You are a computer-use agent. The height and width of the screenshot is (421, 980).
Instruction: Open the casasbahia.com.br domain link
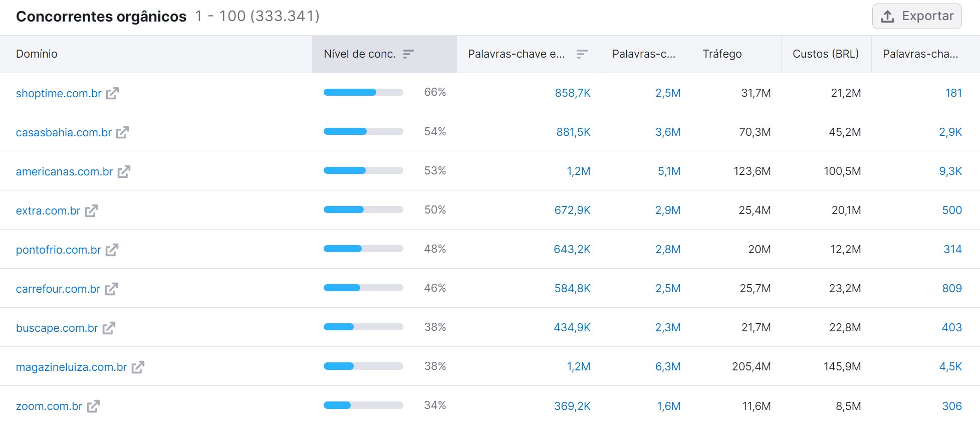coord(64,132)
